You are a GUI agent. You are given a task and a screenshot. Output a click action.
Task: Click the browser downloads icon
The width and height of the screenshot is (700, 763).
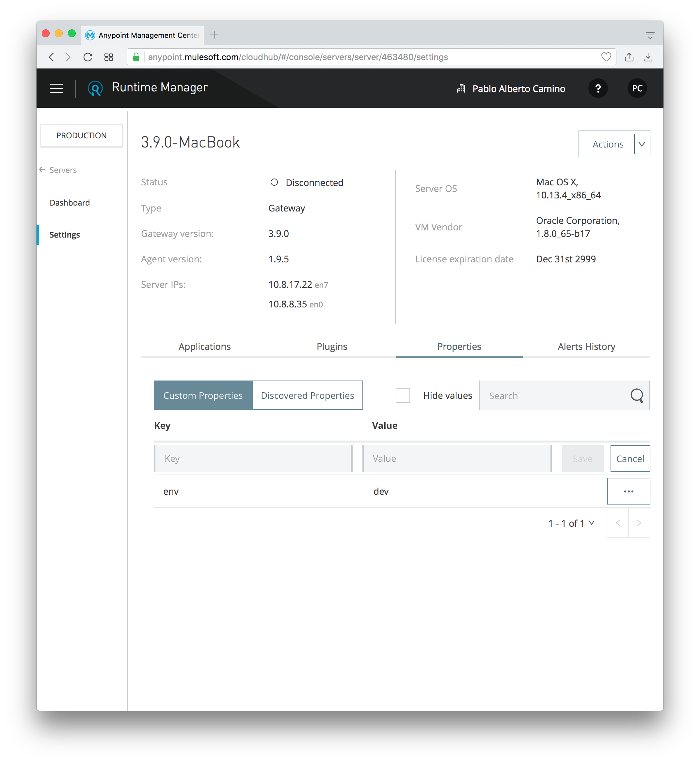pyautogui.click(x=648, y=57)
